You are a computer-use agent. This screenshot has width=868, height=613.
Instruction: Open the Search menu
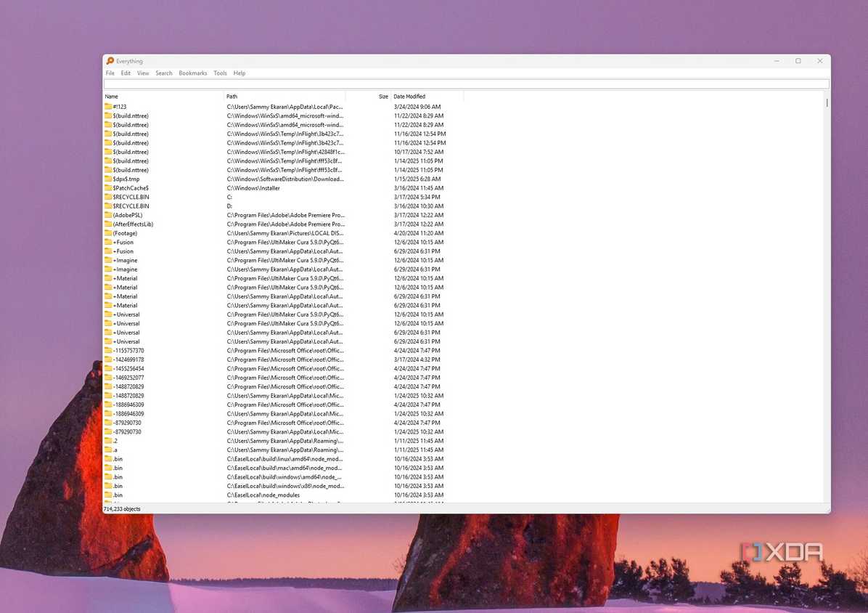tap(164, 73)
